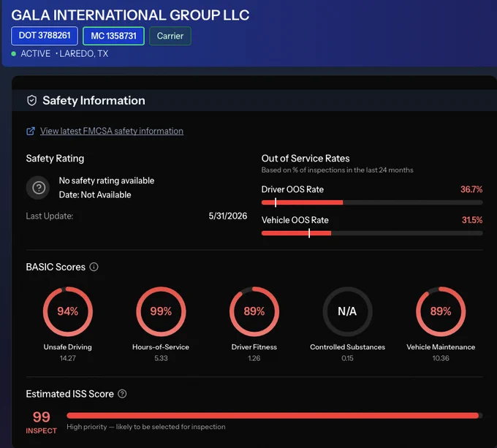Click 'Based on % of inspections' subtitle

(x=337, y=170)
